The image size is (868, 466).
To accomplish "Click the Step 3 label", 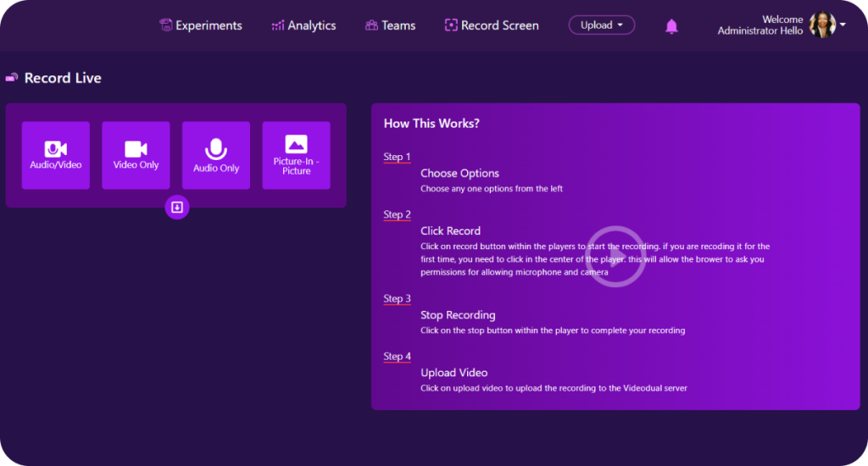I will click(x=397, y=298).
